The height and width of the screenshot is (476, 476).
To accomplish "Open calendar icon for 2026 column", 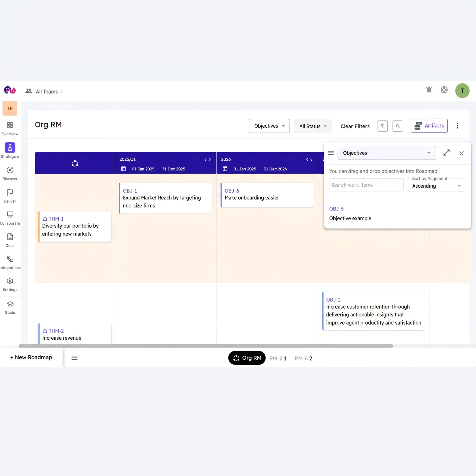I will pyautogui.click(x=225, y=169).
